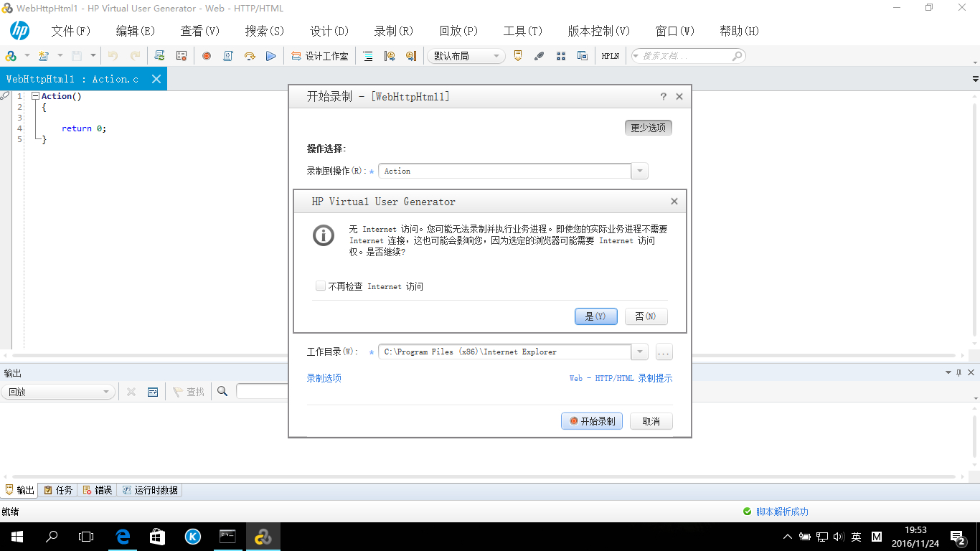Switch to the 错误 tab
980x551 pixels.
pos(97,490)
